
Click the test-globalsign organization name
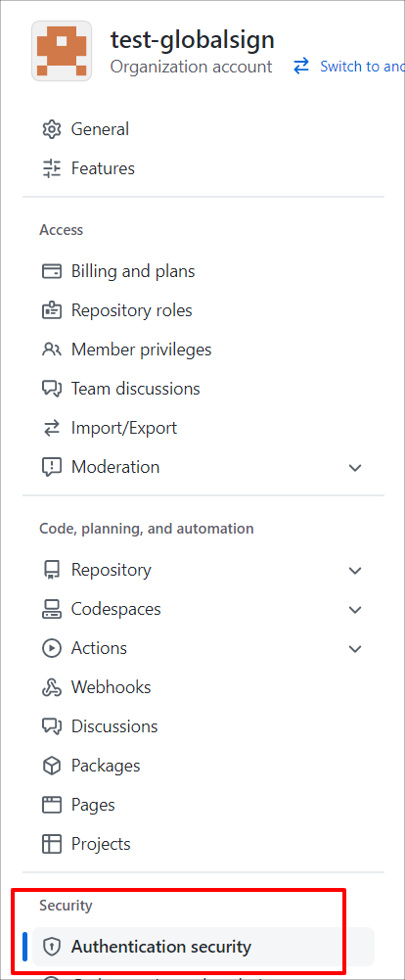pos(192,39)
